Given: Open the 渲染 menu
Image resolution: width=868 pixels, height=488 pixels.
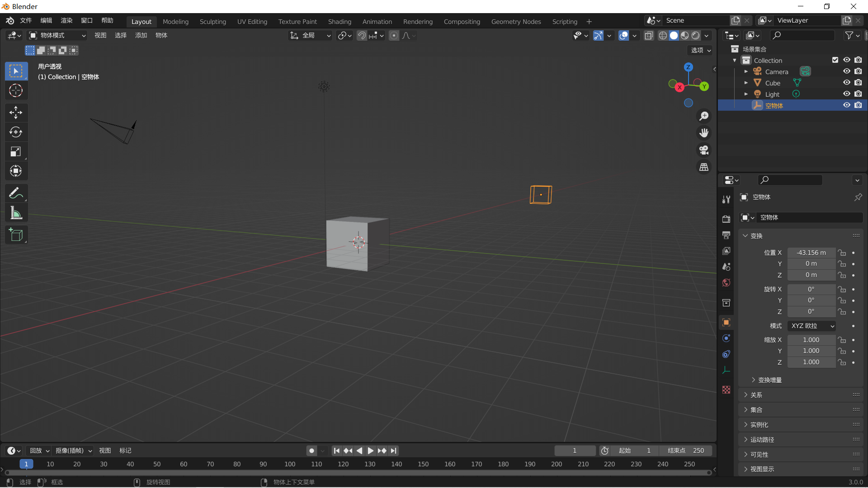Looking at the screenshot, I should click(66, 20).
